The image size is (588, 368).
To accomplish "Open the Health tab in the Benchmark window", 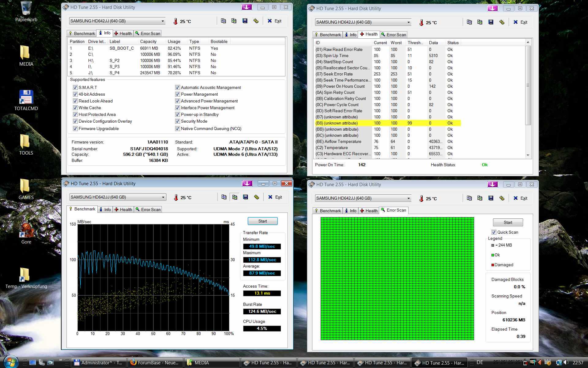I will tap(123, 209).
